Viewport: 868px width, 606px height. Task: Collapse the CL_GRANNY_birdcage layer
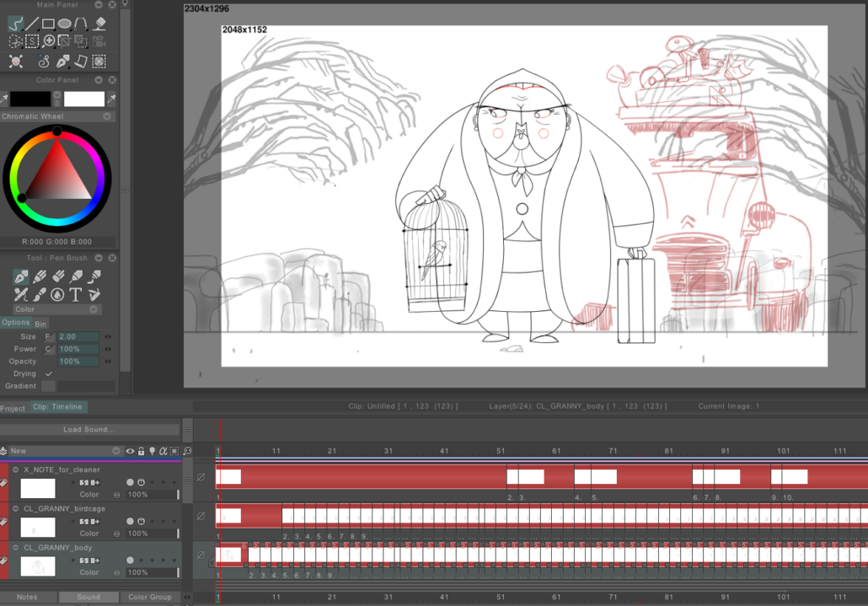click(x=15, y=508)
